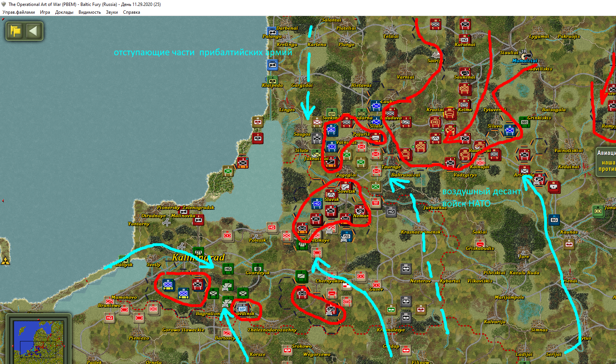Select the tan HQ unit below Braniewo
Viewport: 616px width, 364px height.
[109, 317]
